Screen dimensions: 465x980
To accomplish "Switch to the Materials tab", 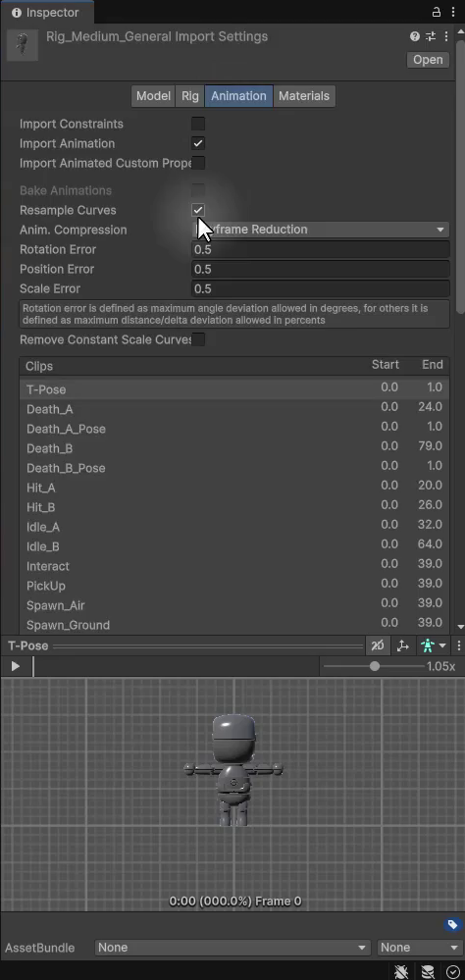I will (x=304, y=95).
